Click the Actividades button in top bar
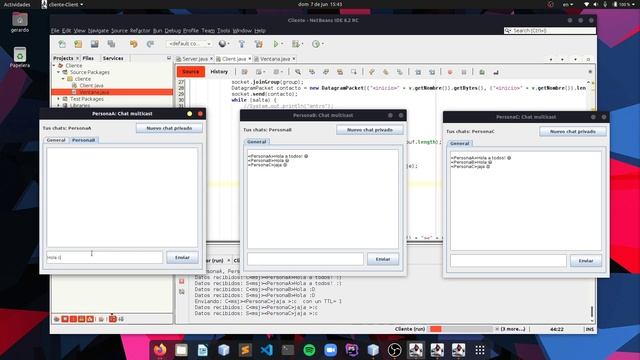The image size is (640, 360). click(x=17, y=4)
